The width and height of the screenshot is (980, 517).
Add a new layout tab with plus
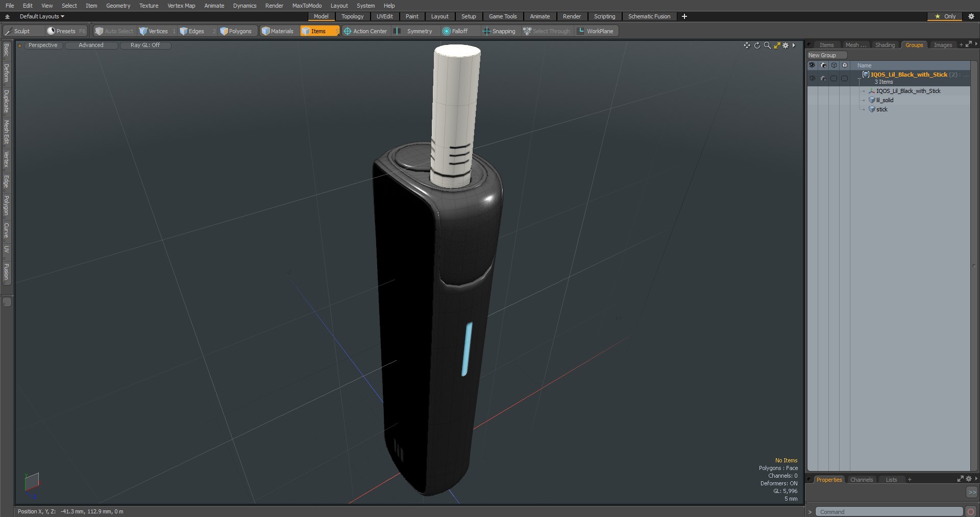(684, 16)
